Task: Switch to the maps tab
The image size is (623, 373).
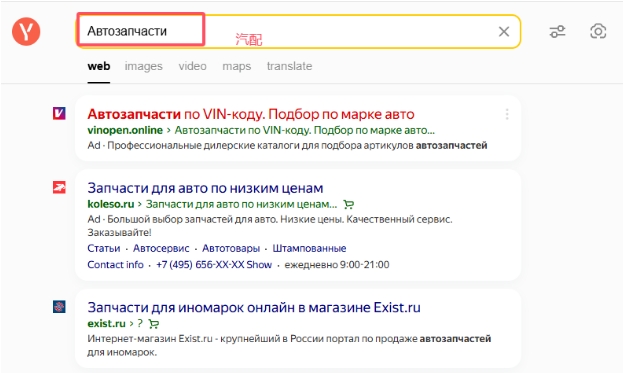Action: 236,66
